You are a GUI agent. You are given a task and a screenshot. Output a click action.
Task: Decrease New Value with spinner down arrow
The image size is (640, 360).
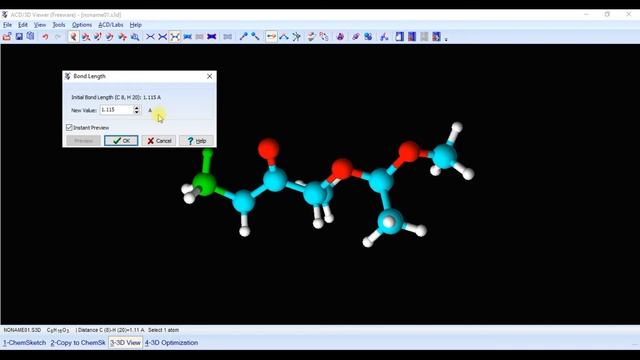137,112
